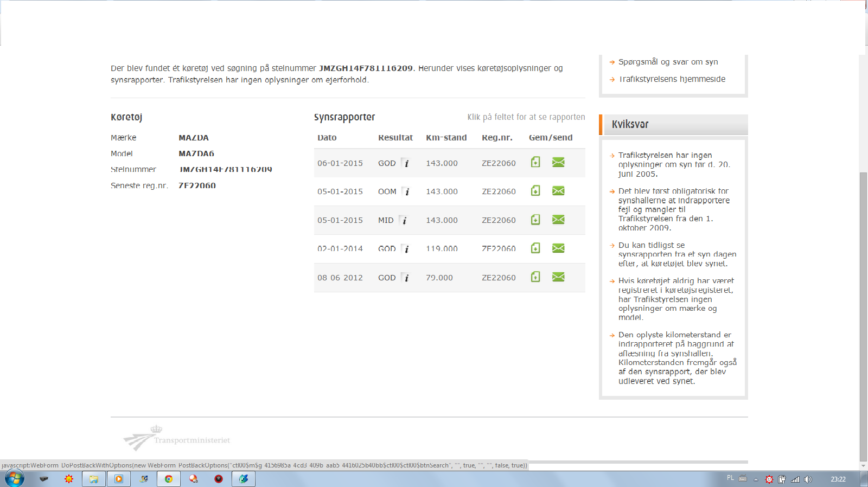Open Windows Explorer from the taskbar
This screenshot has width=868, height=487.
tap(94, 479)
